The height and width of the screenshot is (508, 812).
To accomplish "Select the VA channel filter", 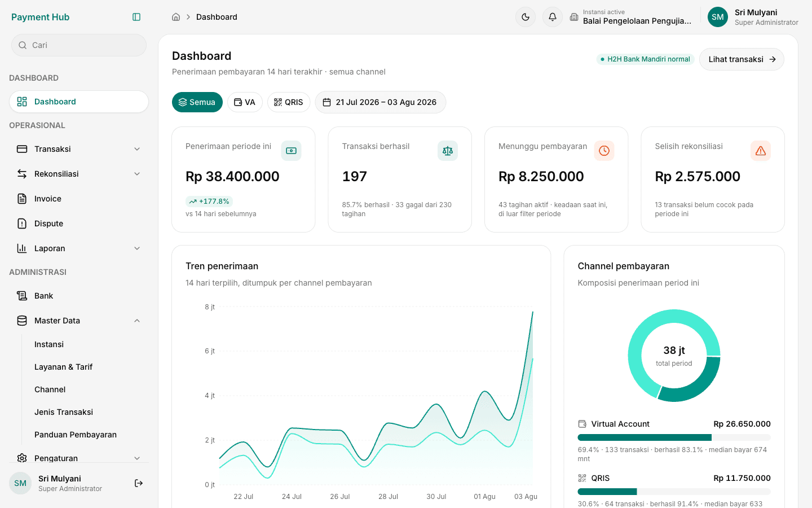I will 245,102.
